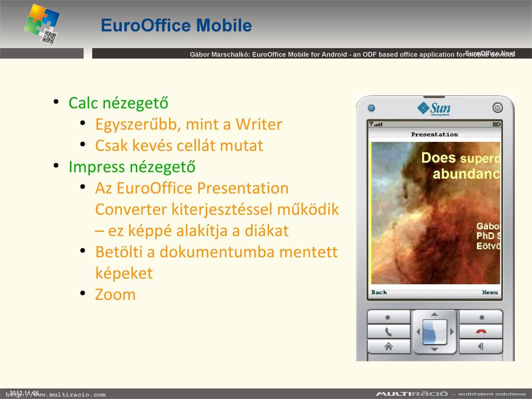Tap the d-pad center select button

(434, 332)
